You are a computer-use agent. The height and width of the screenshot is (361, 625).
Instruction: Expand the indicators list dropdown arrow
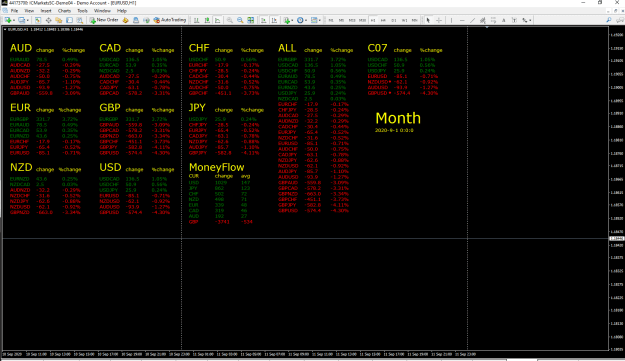[x=292, y=20]
